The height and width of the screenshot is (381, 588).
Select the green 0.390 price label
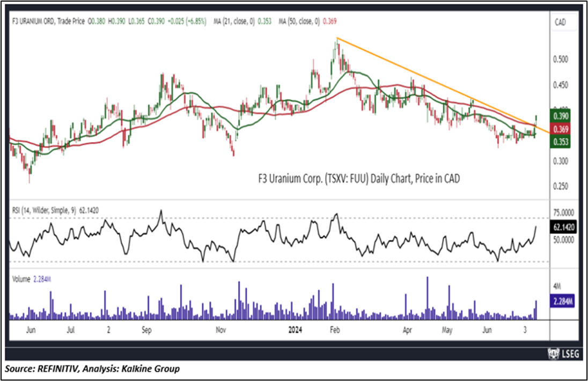[x=560, y=116]
